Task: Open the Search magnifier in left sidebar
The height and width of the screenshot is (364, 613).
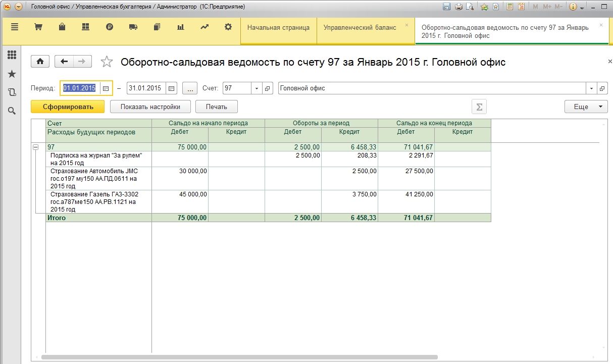Action: pyautogui.click(x=12, y=111)
